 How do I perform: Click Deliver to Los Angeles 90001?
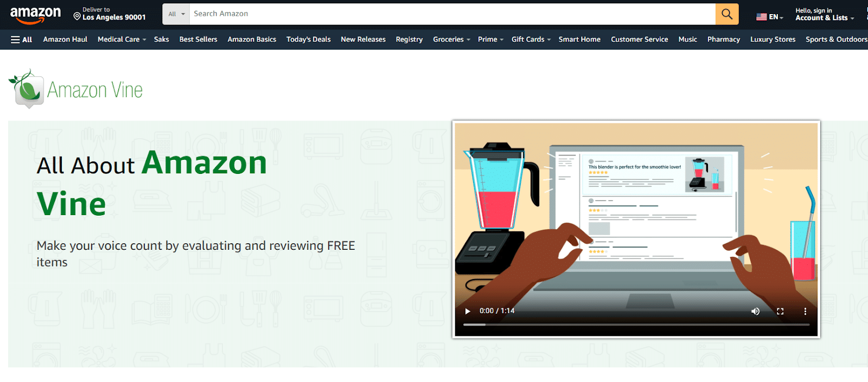point(110,14)
